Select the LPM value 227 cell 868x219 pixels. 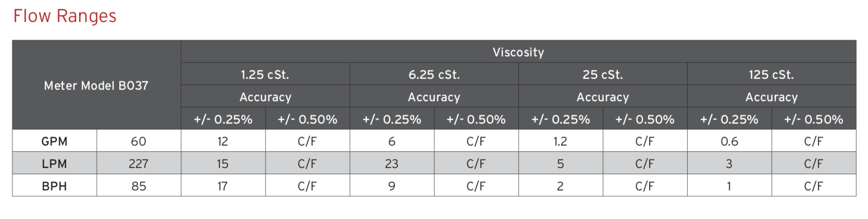coord(139,164)
